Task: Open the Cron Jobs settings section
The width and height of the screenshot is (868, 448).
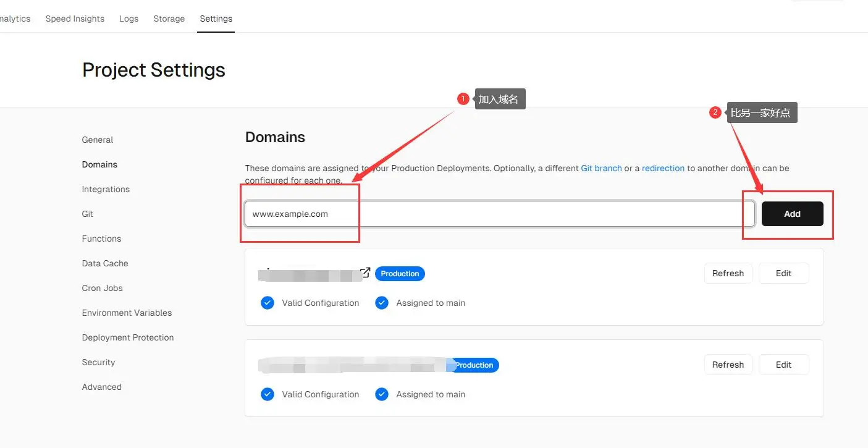Action: [102, 288]
